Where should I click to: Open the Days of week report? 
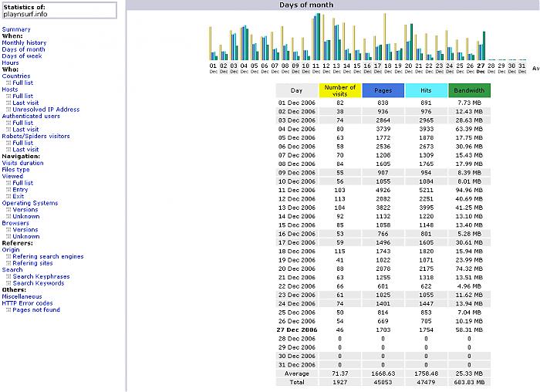(x=22, y=56)
